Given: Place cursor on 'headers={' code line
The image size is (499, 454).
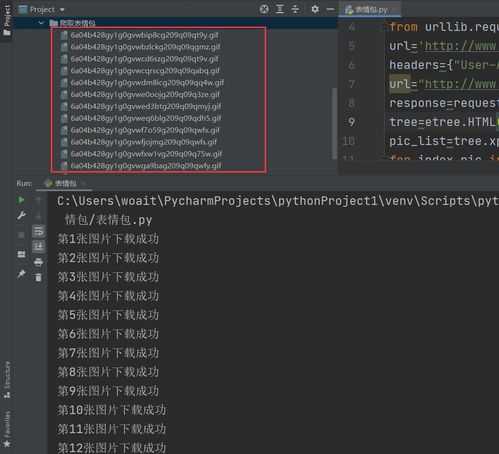Looking at the screenshot, I should tap(444, 65).
